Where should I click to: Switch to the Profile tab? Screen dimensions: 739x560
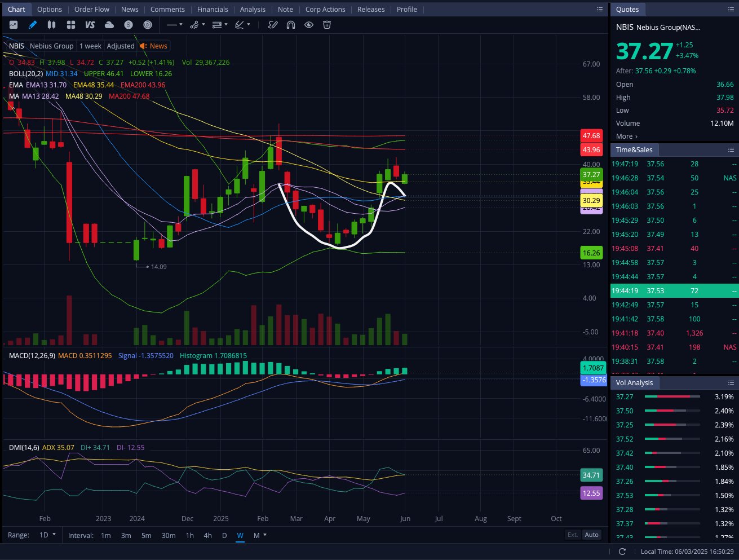tap(406, 10)
